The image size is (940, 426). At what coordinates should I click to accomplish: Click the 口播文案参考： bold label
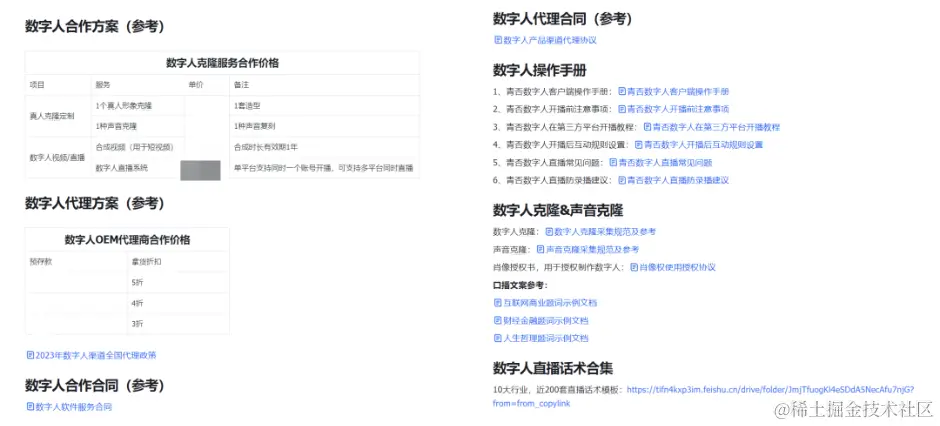[x=520, y=285]
